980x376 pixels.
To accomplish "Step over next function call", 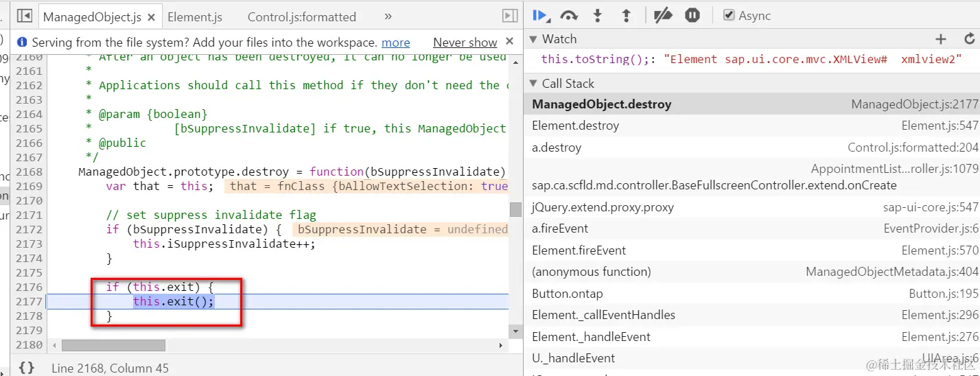I will point(569,15).
